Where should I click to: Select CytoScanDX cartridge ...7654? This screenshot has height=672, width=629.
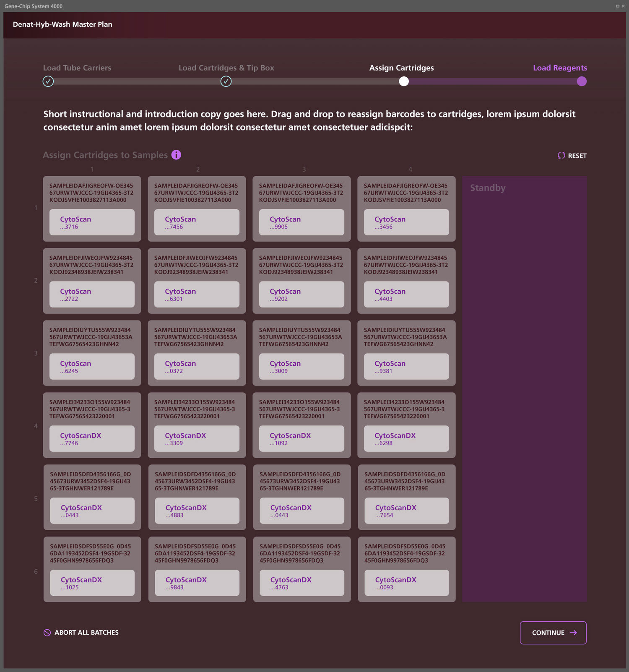(x=407, y=511)
